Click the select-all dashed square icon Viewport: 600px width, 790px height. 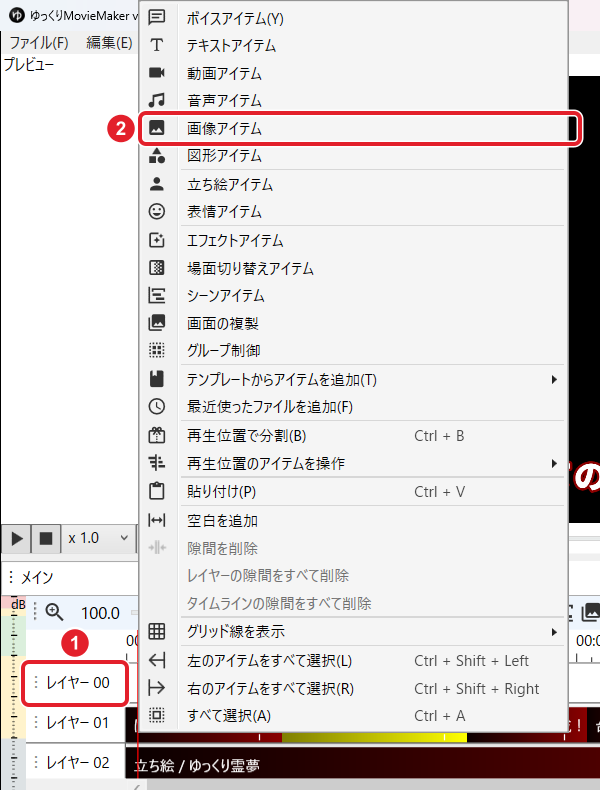(x=157, y=715)
